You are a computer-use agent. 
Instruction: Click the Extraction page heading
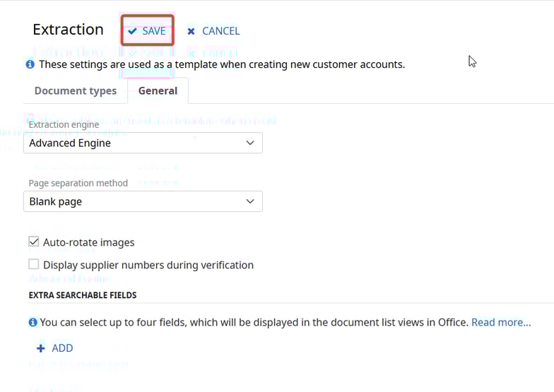(68, 30)
